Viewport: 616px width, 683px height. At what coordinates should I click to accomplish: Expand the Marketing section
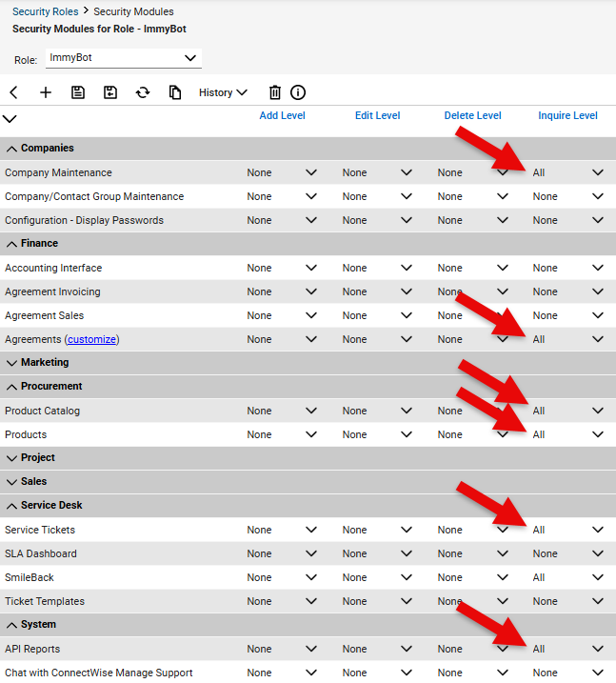coord(11,363)
